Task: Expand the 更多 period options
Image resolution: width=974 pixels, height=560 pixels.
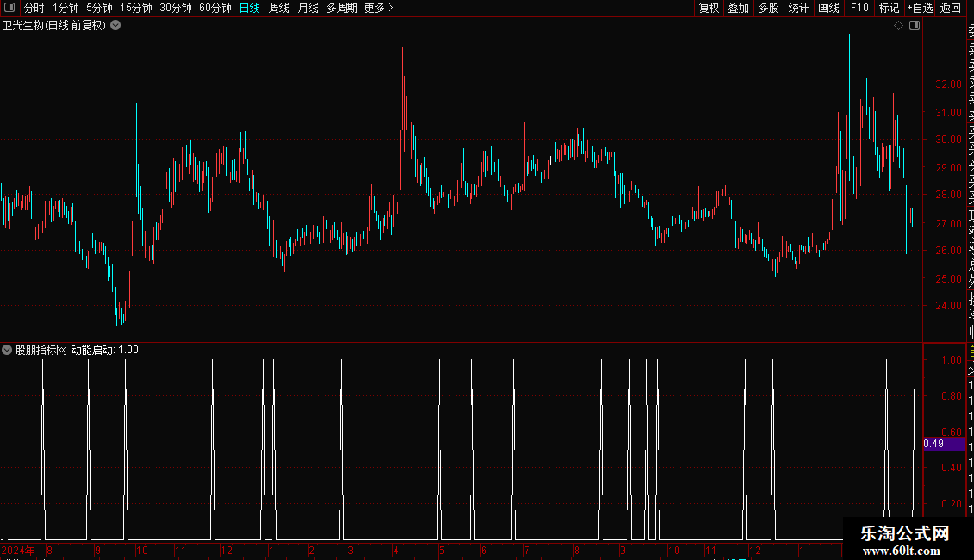Action: pos(379,8)
